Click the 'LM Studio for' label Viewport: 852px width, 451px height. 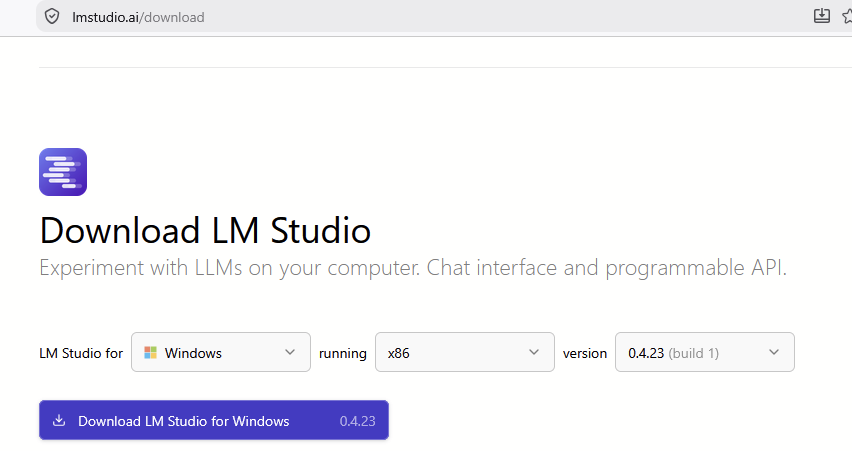click(81, 353)
